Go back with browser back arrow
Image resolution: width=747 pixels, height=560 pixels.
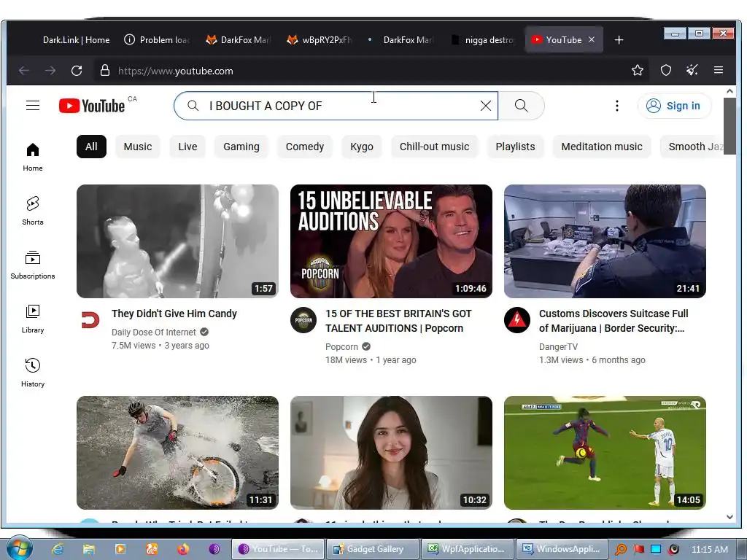coord(24,71)
